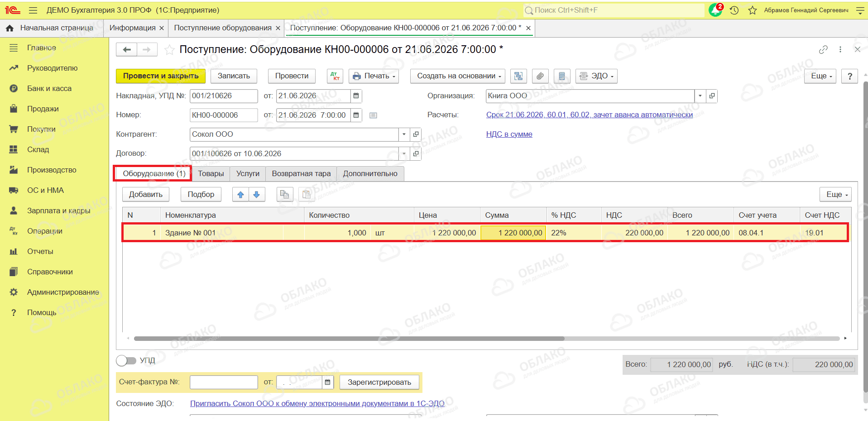The width and height of the screenshot is (868, 421).
Task: Expand the Контрагент dropdown list
Action: click(x=404, y=134)
